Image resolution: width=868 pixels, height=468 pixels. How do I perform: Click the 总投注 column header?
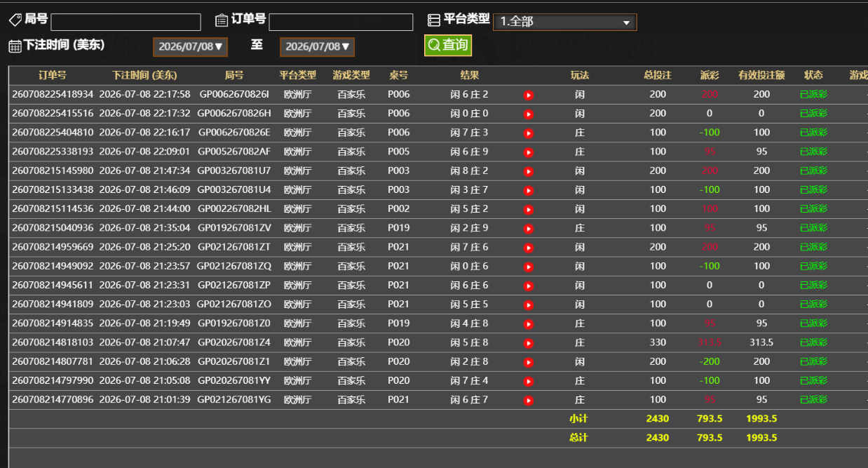658,75
